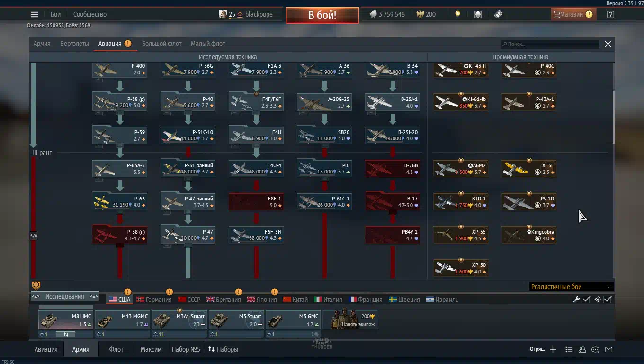Collapse the Исследования panel with left chevron

click(x=35, y=296)
